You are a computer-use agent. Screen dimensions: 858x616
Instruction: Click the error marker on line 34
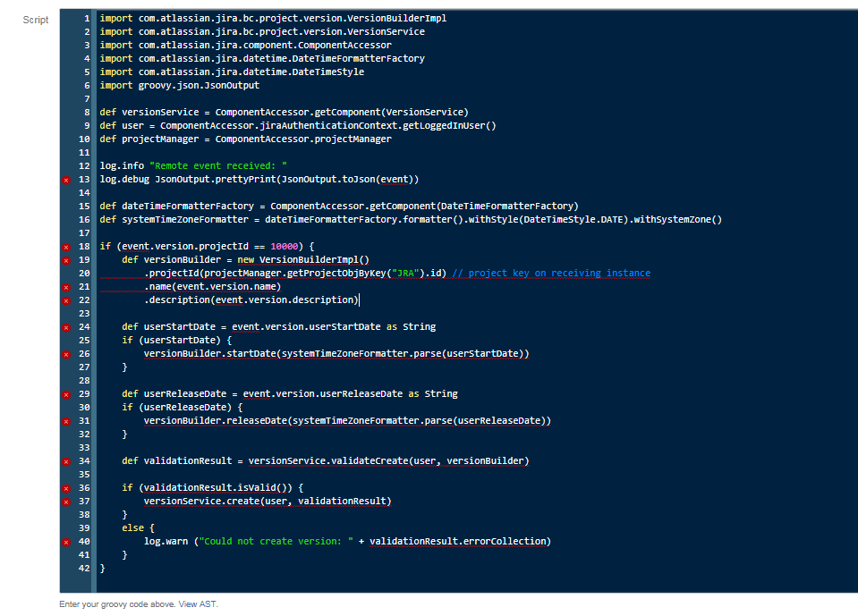tap(66, 461)
